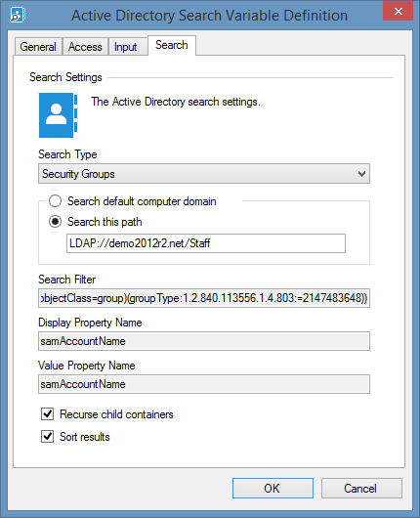This screenshot has height=518, width=420.
Task: Click the Display Property Name label
Action: [90, 323]
